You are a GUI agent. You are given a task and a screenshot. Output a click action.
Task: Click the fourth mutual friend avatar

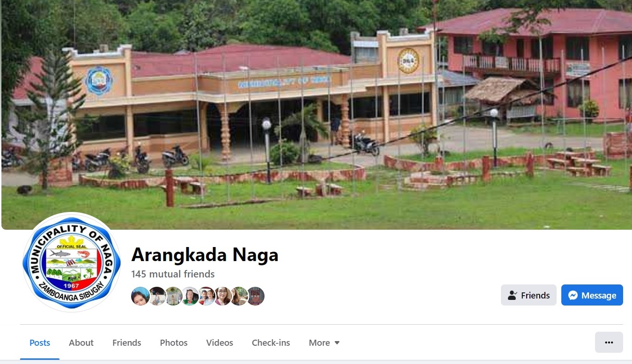[190, 296]
